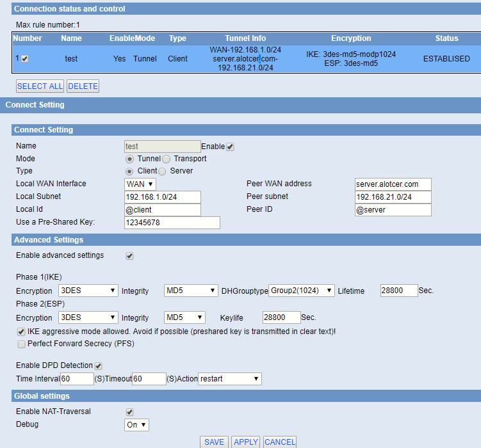The height and width of the screenshot is (448, 481).
Task: Expand the DHGrouptype dropdown
Action: coord(302,291)
